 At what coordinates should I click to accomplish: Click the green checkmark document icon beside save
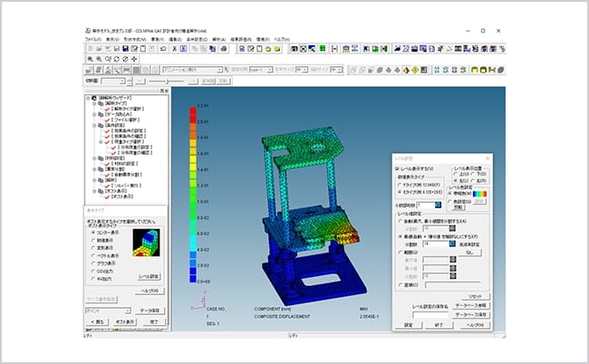(x=134, y=49)
